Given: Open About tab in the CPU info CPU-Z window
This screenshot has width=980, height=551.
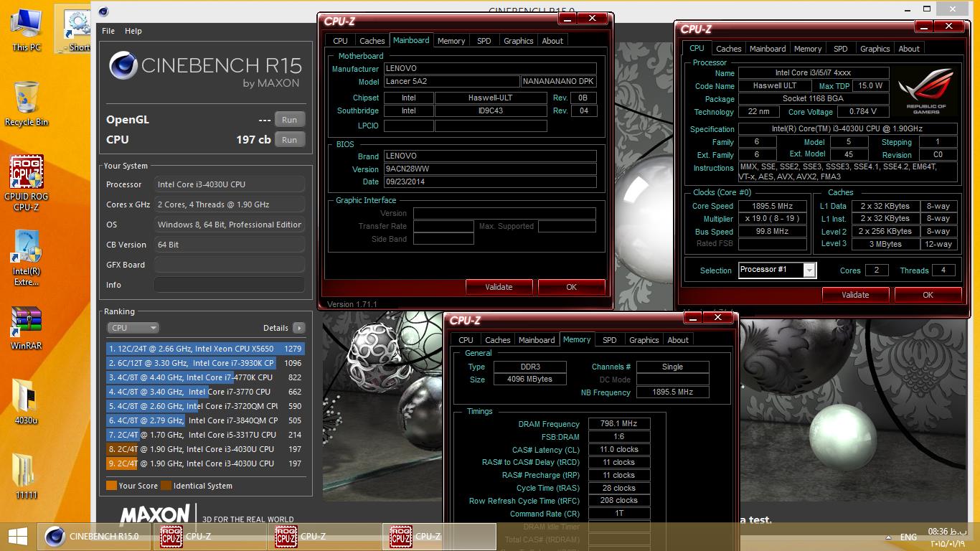Looking at the screenshot, I should pyautogui.click(x=909, y=49).
